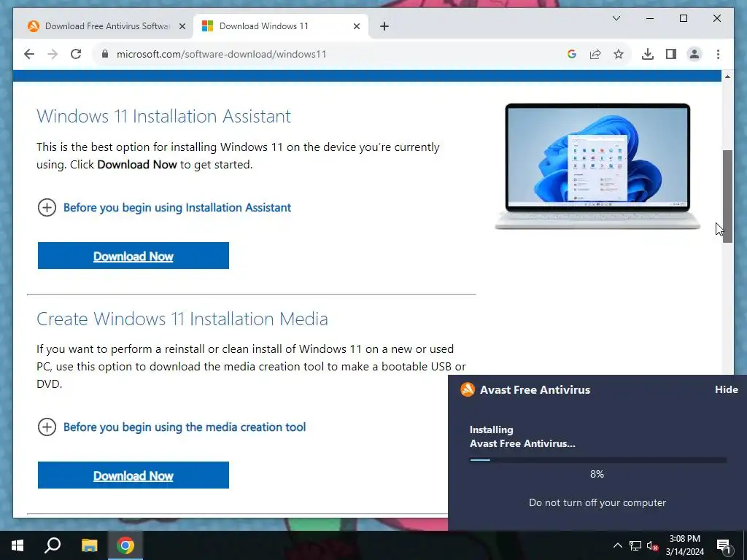Hide the Avast installer popup
This screenshot has height=560, width=747.
(726, 389)
